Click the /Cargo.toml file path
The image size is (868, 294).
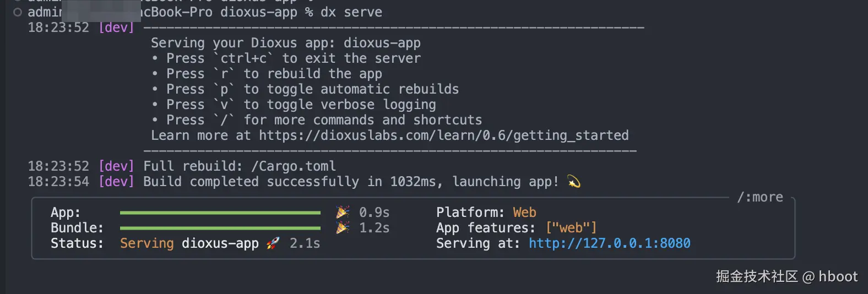(293, 166)
